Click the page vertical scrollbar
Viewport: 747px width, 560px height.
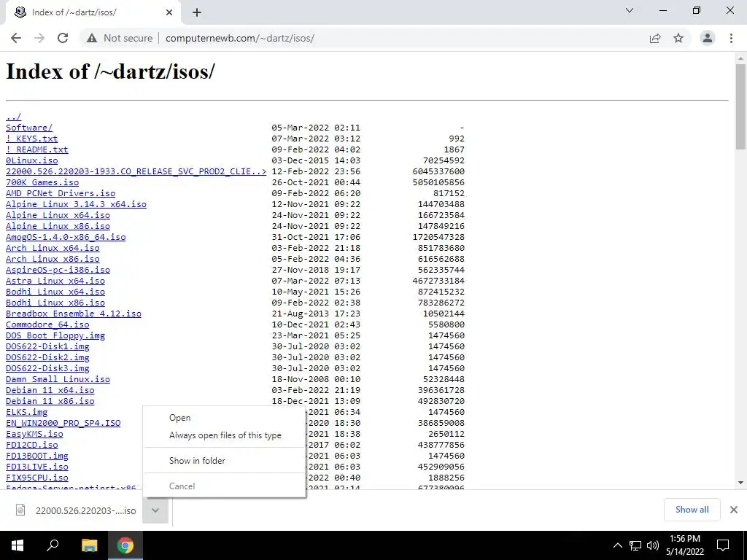click(x=740, y=106)
